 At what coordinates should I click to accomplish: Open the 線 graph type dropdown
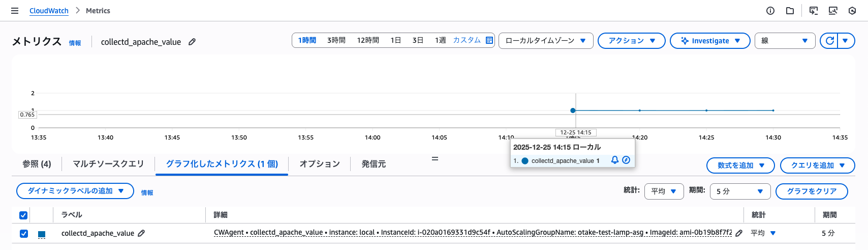[784, 41]
